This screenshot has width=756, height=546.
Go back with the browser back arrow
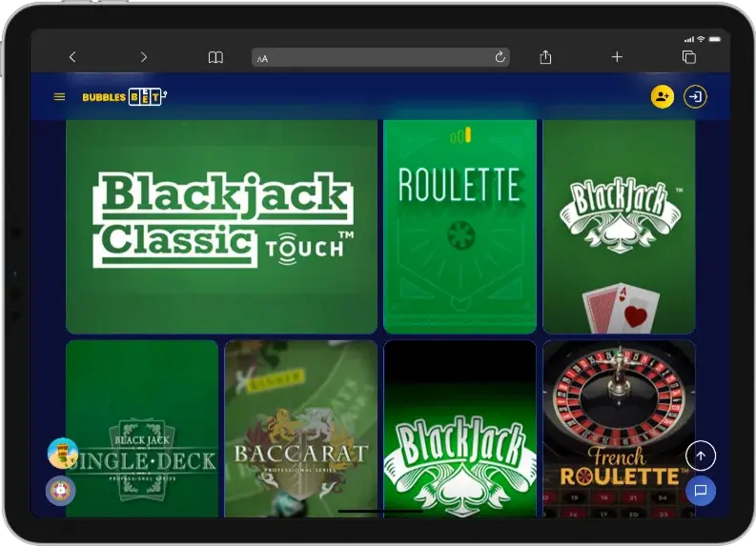[72, 57]
